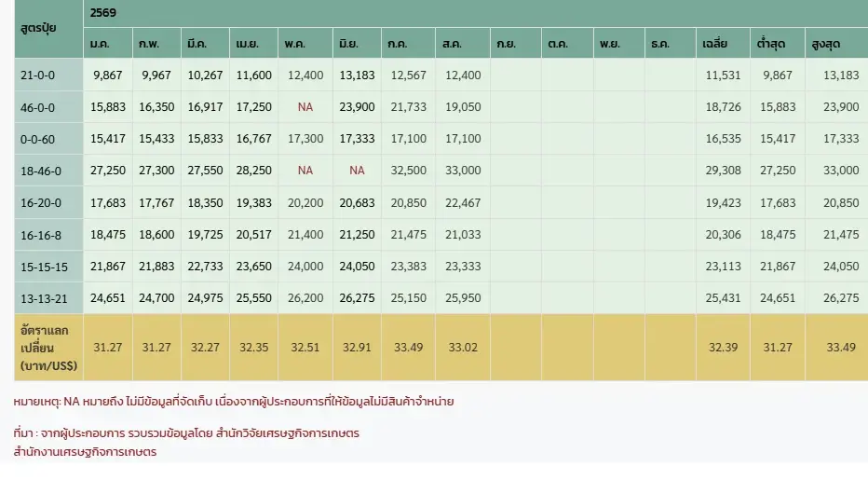Click the 32.39 average exchange rate cell
The height and width of the screenshot is (480, 868).
click(723, 348)
